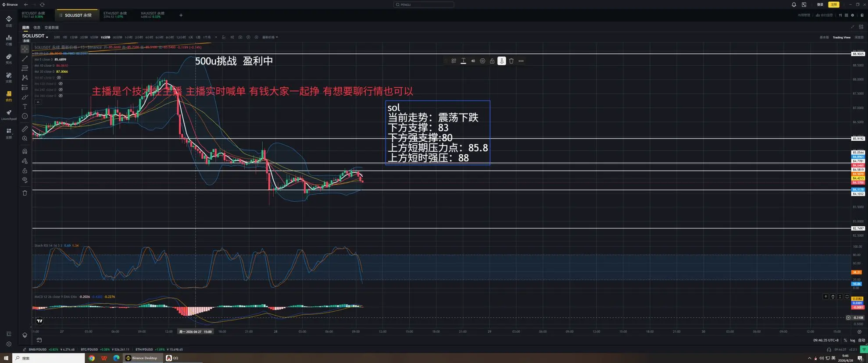868x363 pixels.
Task: Take a chart snapshot with camera icon
Action: pyautogui.click(x=240, y=37)
